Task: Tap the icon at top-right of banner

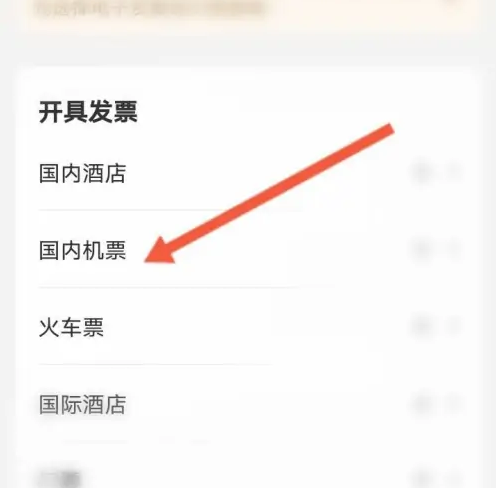Action: 455,2
